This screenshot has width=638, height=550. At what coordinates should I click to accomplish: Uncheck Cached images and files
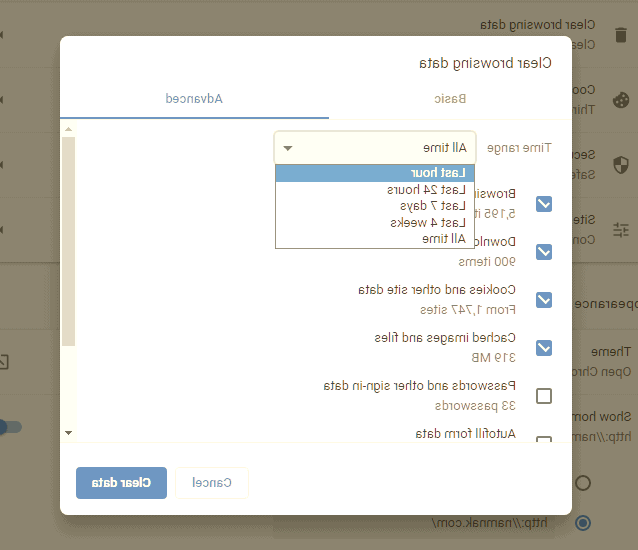(x=544, y=348)
